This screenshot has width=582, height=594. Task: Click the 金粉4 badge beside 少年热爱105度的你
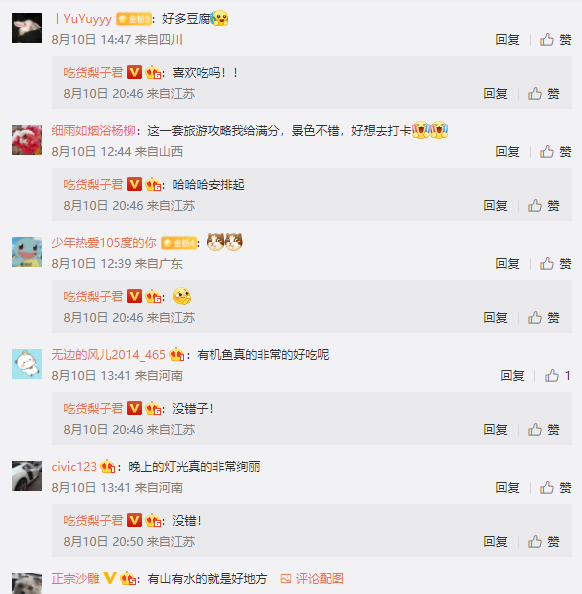click(179, 243)
